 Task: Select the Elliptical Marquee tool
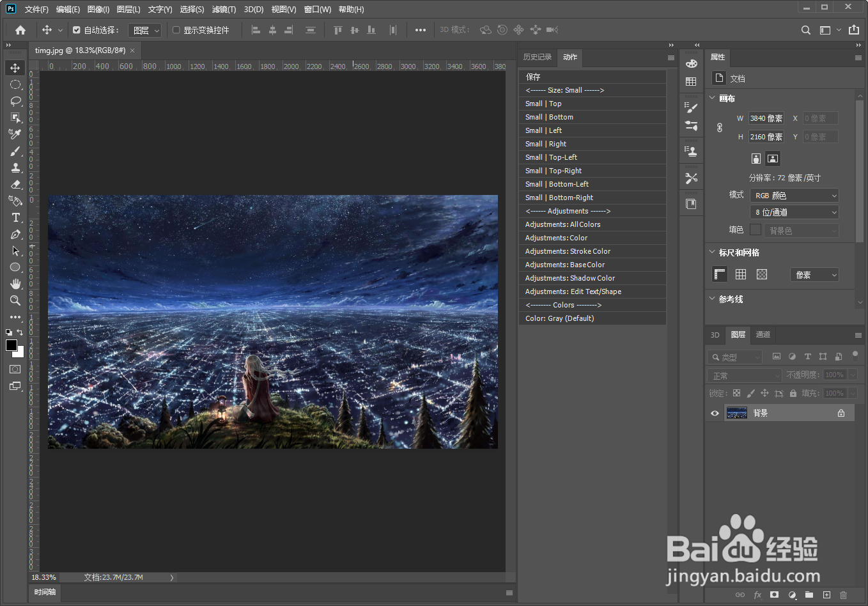pos(15,84)
